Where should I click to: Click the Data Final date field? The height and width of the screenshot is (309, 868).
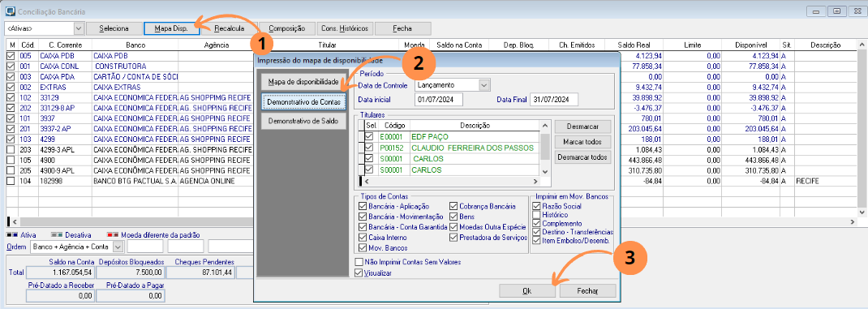pos(554,100)
